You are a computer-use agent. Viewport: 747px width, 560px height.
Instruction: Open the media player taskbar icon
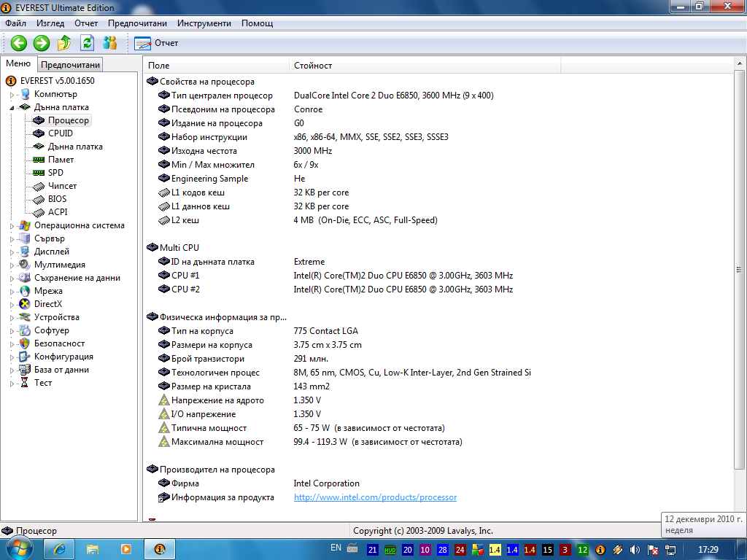click(125, 550)
